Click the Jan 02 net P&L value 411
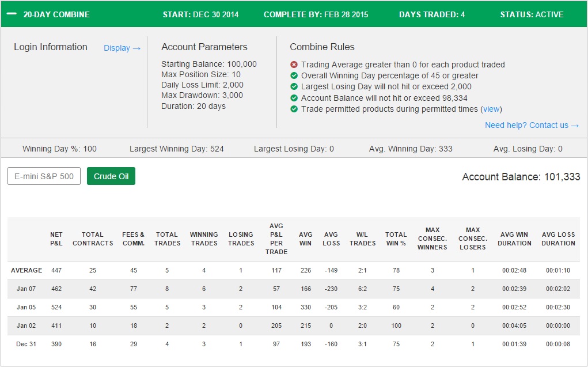 click(x=56, y=326)
